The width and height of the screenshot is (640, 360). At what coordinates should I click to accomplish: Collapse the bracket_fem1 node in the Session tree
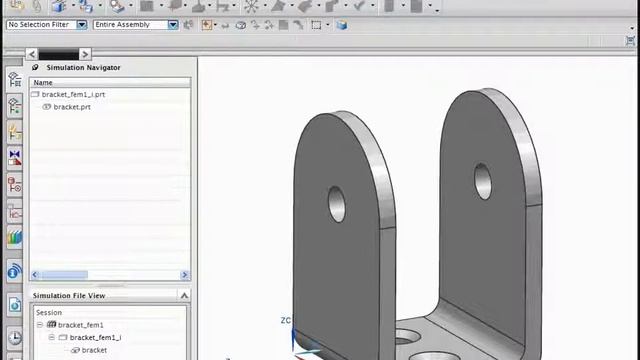click(40, 325)
